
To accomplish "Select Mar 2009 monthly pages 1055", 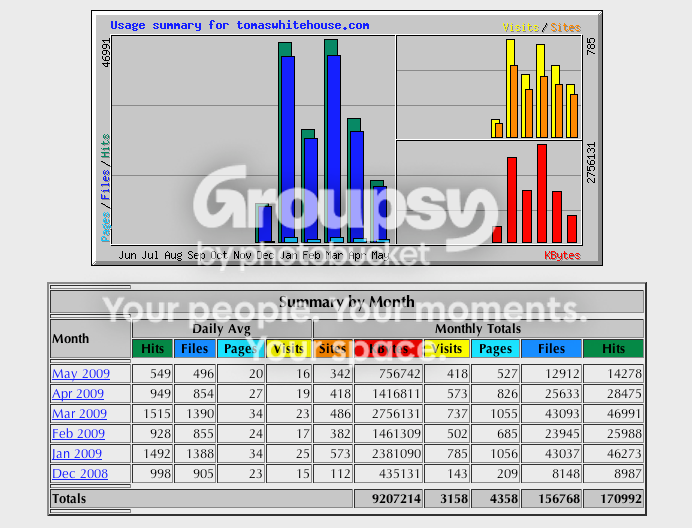I will point(495,414).
